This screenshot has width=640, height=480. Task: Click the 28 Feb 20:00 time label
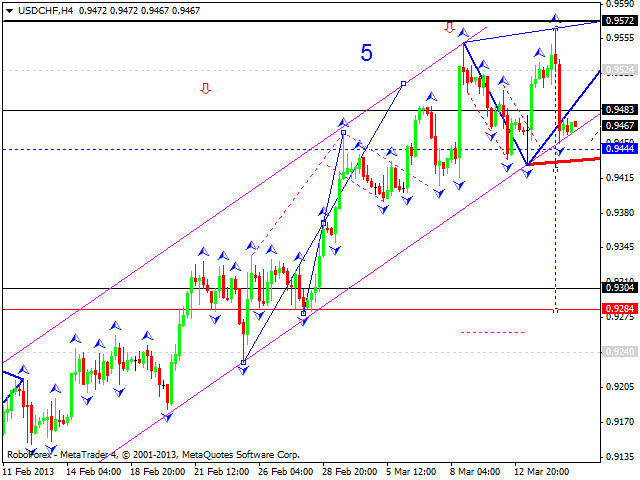click(x=351, y=470)
